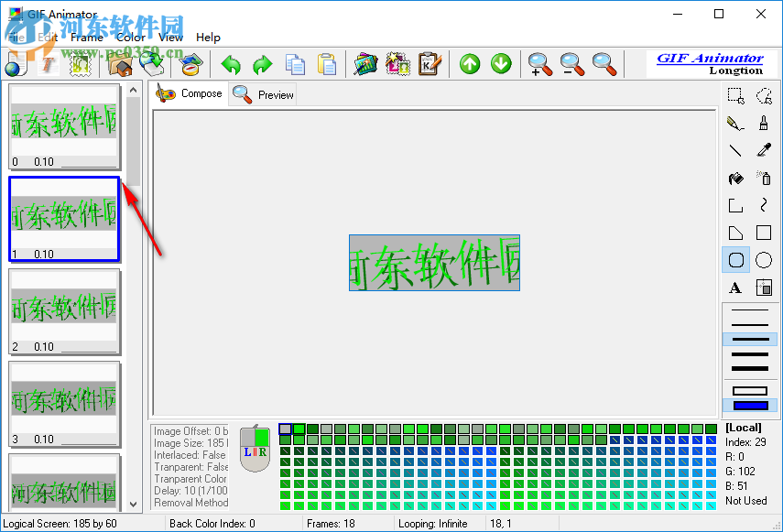Move the selected frame down with the green arrow
This screenshot has height=532, width=783.
(x=501, y=64)
